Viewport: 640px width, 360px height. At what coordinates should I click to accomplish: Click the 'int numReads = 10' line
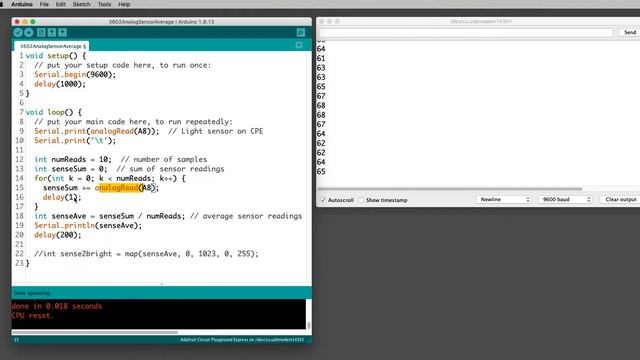tap(120, 160)
